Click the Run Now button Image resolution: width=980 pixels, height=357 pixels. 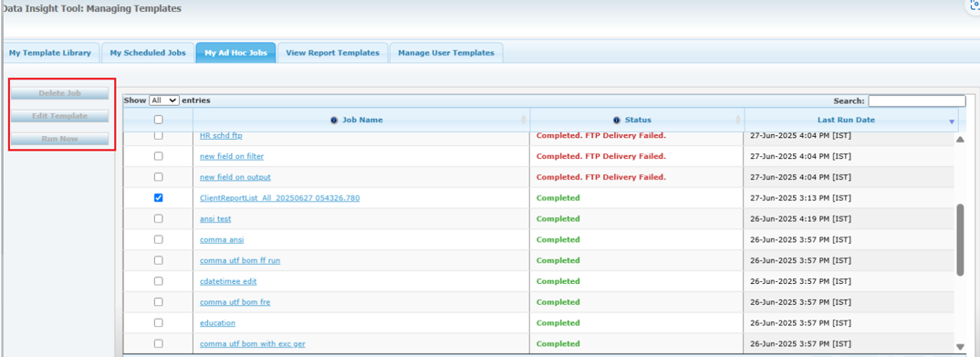click(60, 139)
